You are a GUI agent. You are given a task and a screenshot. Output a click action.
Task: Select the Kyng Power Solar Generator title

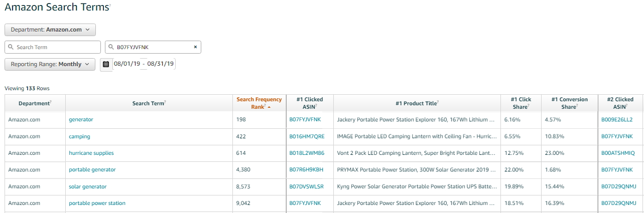[x=417, y=186]
